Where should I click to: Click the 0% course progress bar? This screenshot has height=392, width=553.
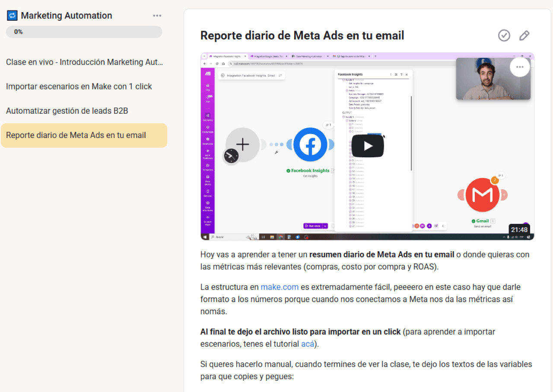tap(84, 32)
